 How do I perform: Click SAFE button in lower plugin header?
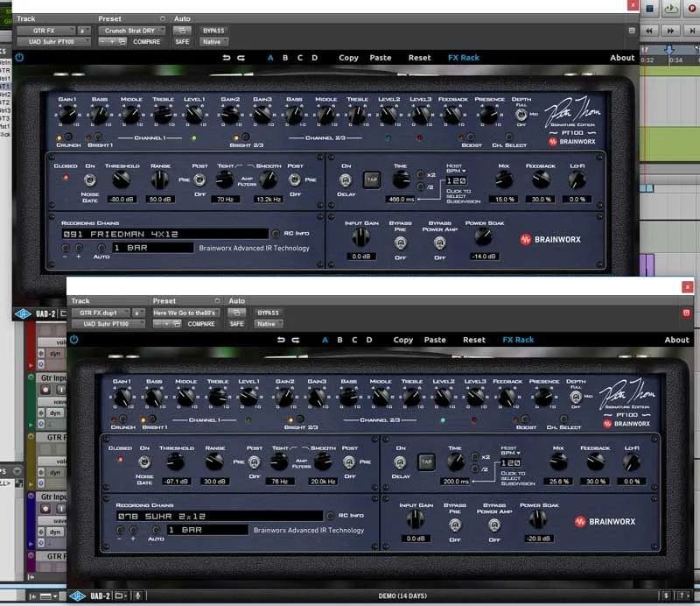(236, 323)
